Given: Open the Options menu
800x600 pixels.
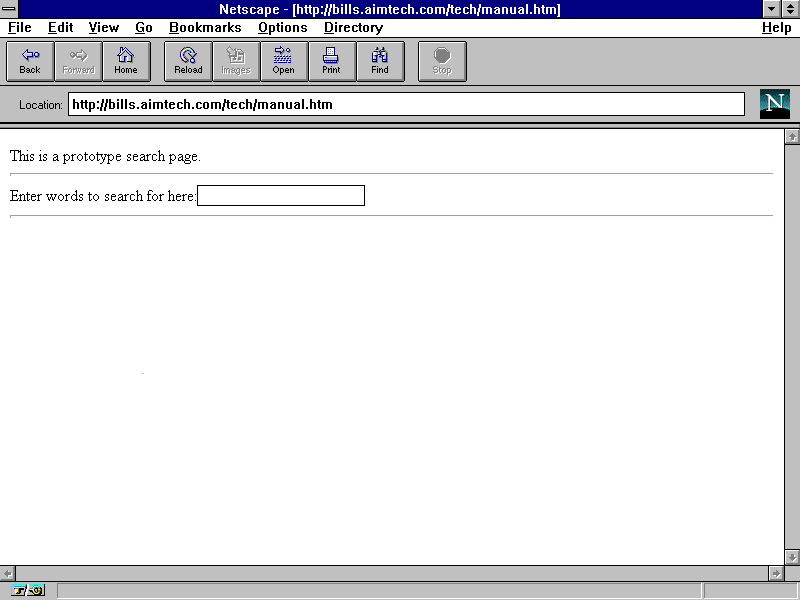Looking at the screenshot, I should (282, 28).
